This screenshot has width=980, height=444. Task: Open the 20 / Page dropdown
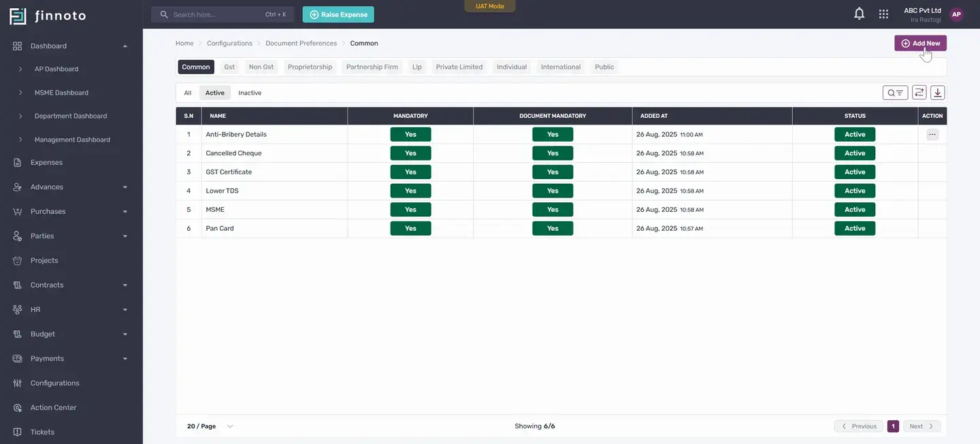210,426
